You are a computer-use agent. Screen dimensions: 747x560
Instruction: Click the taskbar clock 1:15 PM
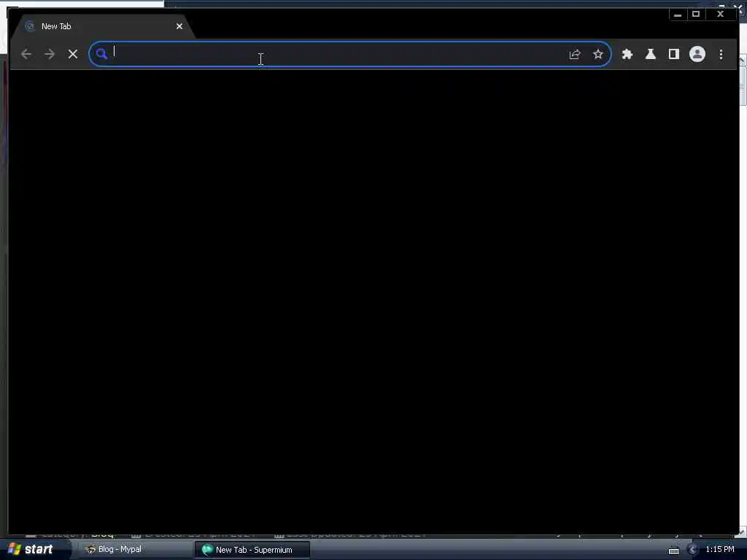(x=720, y=550)
